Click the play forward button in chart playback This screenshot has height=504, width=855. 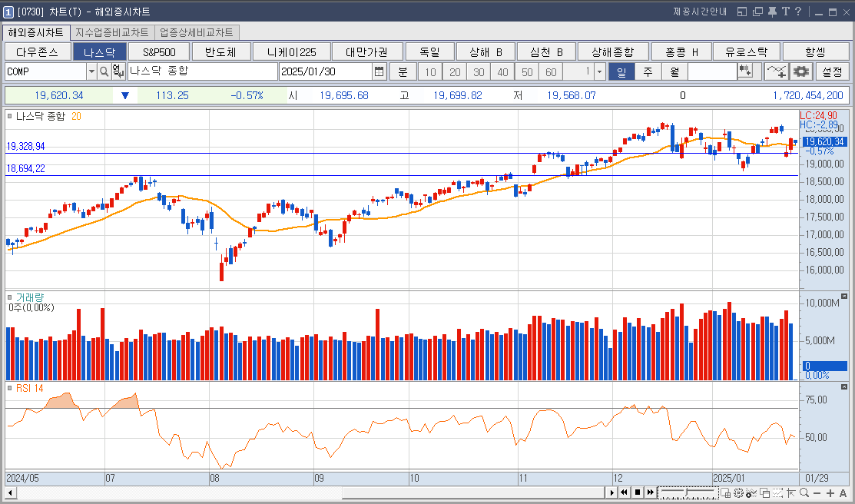tap(611, 492)
